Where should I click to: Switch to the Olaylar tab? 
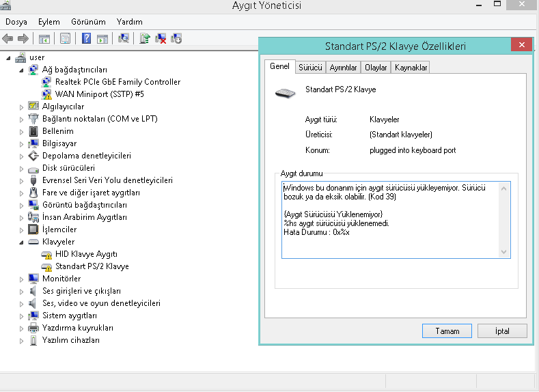click(376, 68)
